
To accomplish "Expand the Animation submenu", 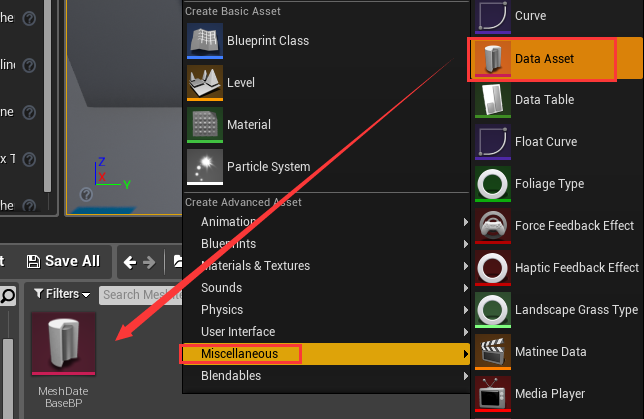I will (x=228, y=222).
